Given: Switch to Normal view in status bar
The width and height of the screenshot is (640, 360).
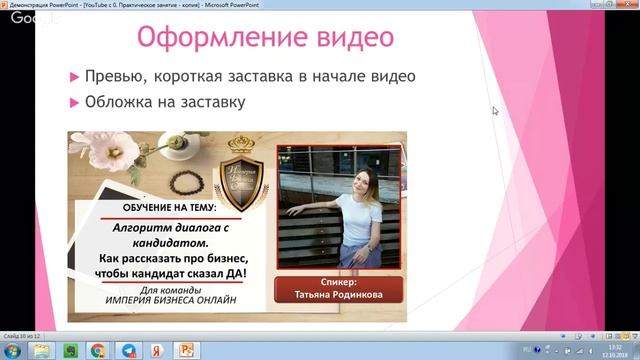Looking at the screenshot, I should [609, 336].
